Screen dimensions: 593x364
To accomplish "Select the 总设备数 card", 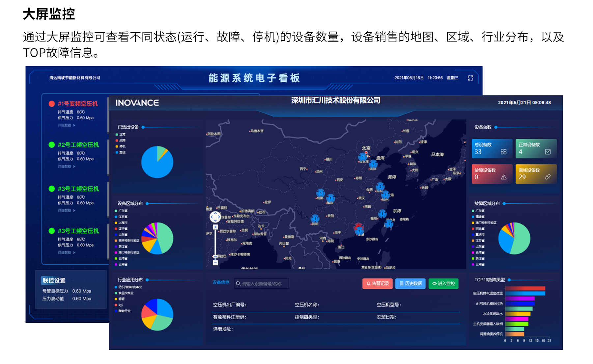I will pyautogui.click(x=492, y=148).
